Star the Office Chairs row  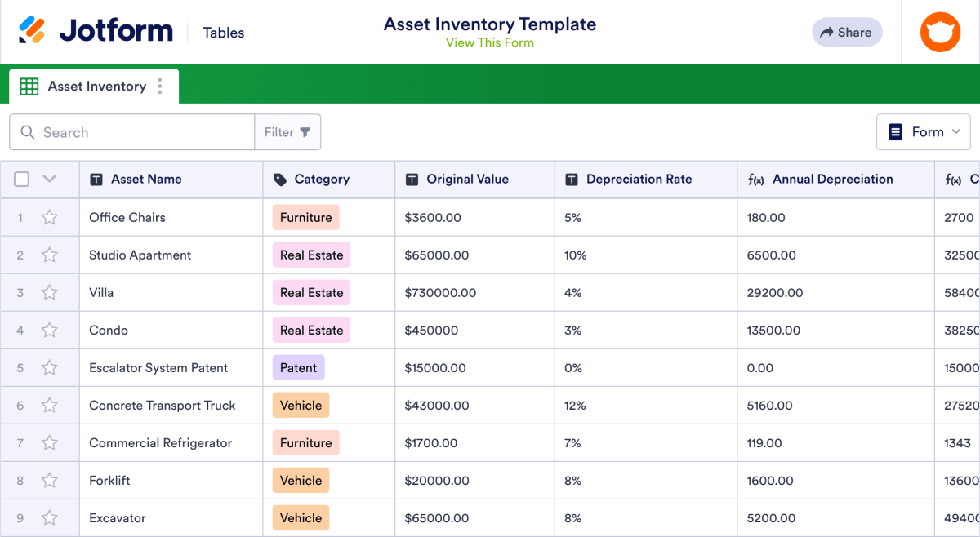(49, 217)
